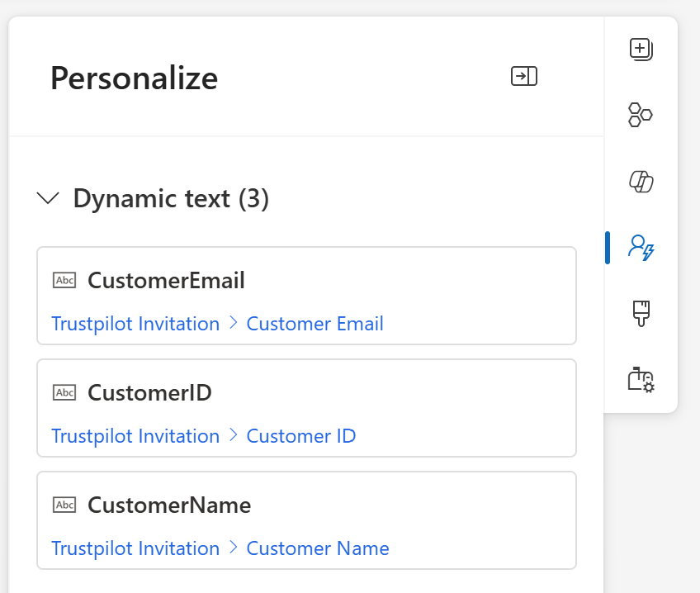Select the CustomerName dynamic text title
The height and width of the screenshot is (593, 700).
pyautogui.click(x=169, y=505)
